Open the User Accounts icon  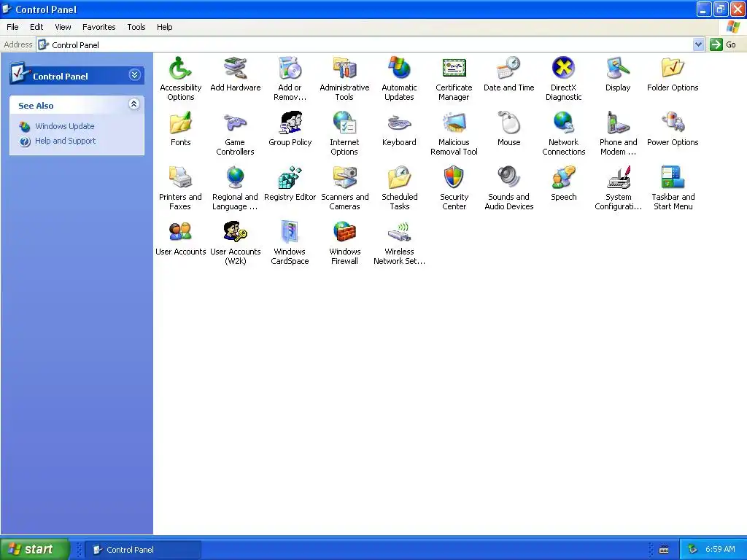(x=181, y=239)
